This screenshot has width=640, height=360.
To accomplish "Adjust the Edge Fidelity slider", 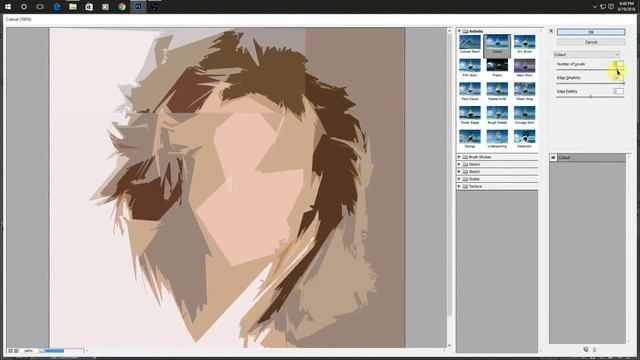I will pos(590,97).
